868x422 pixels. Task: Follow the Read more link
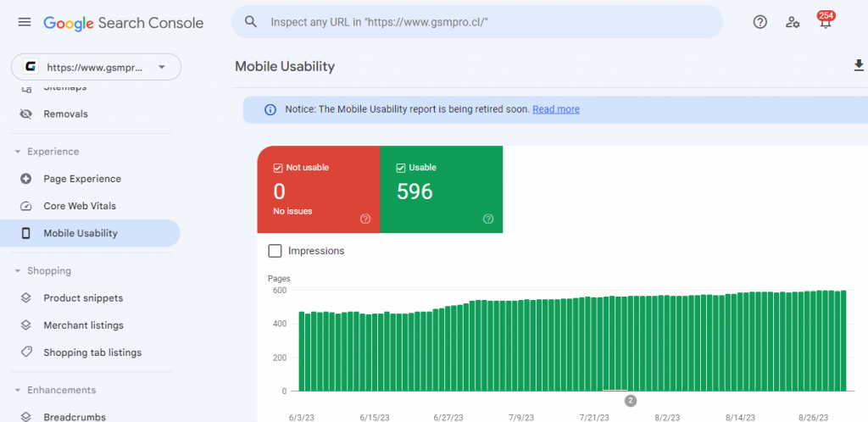coord(556,109)
